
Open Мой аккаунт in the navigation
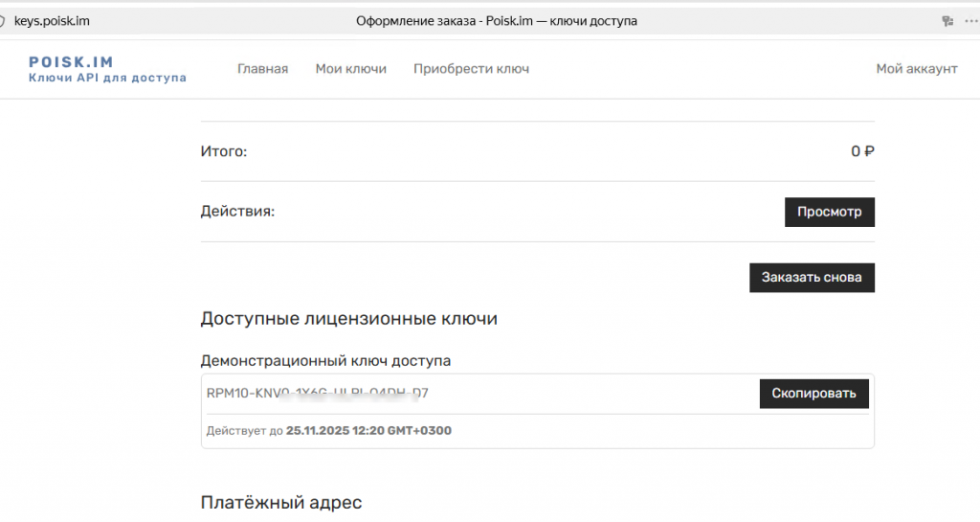[917, 69]
